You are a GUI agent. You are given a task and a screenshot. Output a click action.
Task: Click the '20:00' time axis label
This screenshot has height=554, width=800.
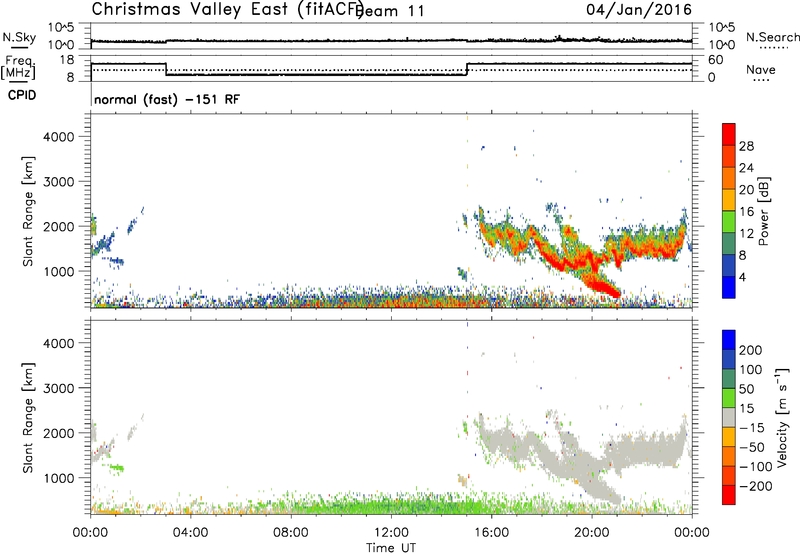pos(591,533)
